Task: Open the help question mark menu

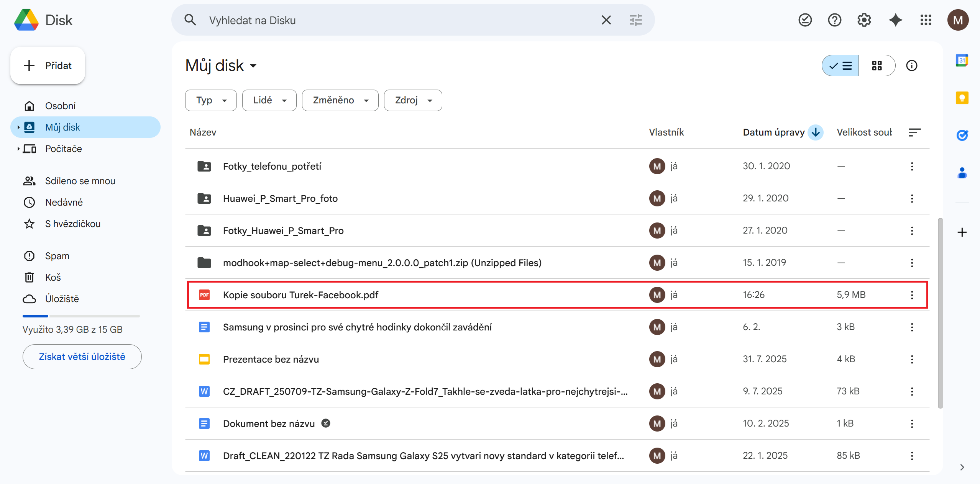Action: [834, 20]
